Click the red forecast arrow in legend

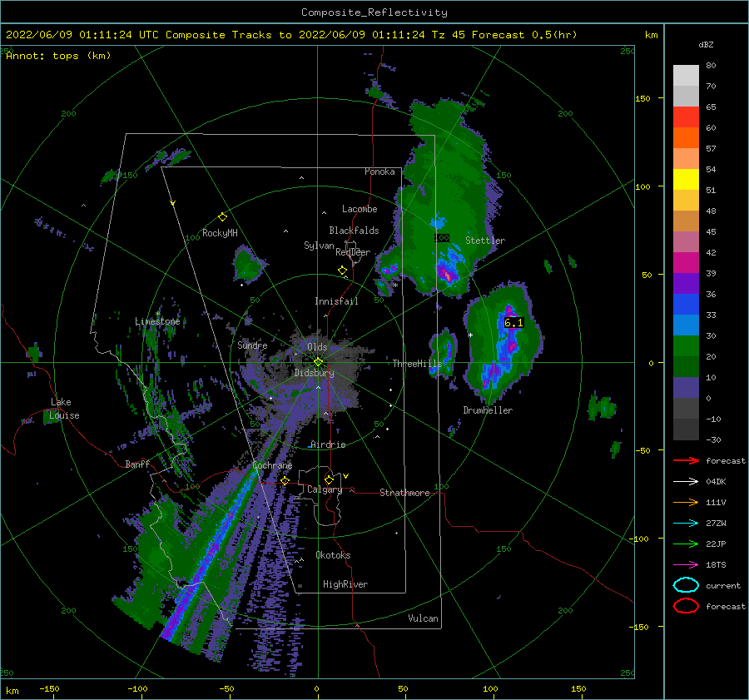[x=686, y=460]
